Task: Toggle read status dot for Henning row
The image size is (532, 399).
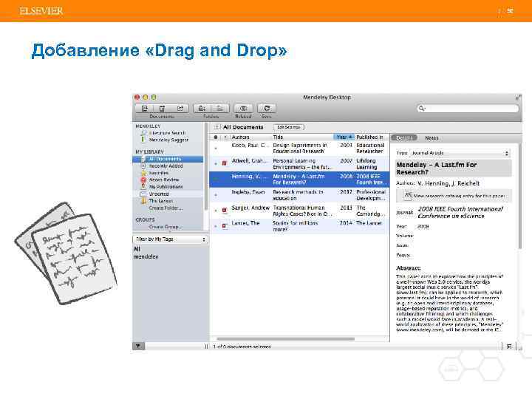Action: click(216, 180)
